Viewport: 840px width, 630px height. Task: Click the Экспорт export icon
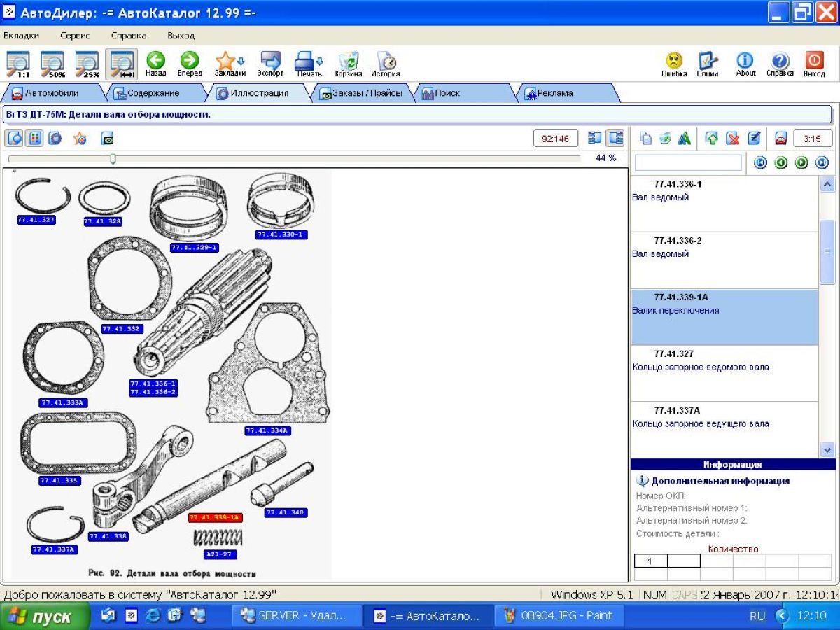pos(270,63)
